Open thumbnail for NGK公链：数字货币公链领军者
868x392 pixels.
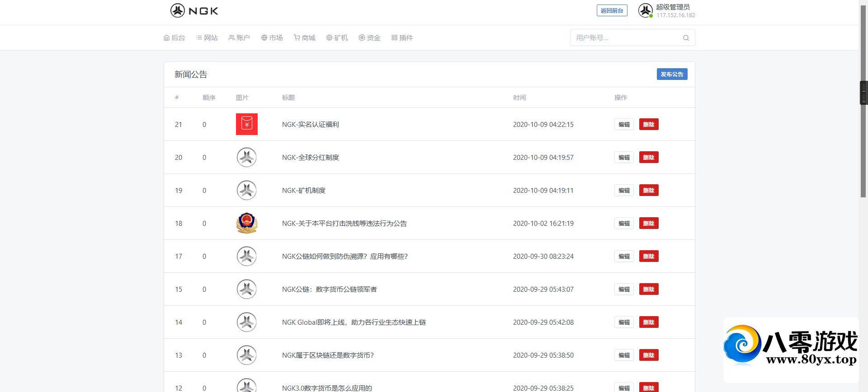(247, 289)
